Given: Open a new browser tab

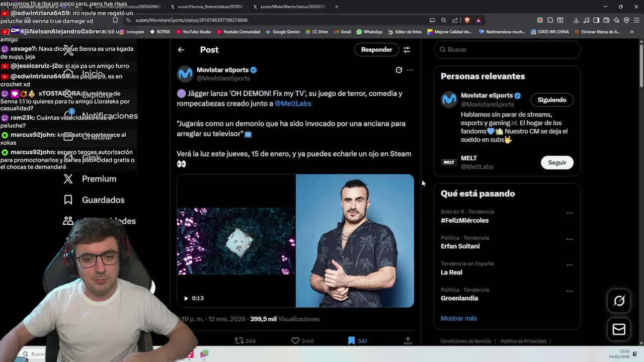Looking at the screenshot, I should (x=337, y=7).
